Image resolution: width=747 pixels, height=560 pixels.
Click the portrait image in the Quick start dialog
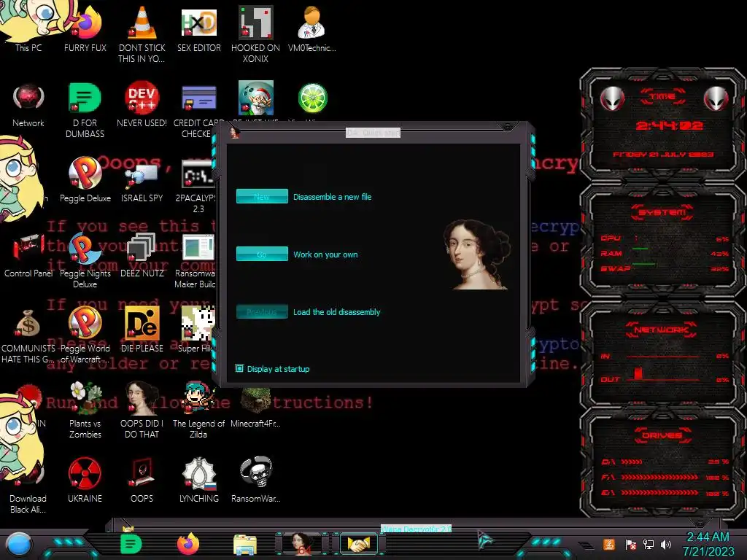(477, 254)
